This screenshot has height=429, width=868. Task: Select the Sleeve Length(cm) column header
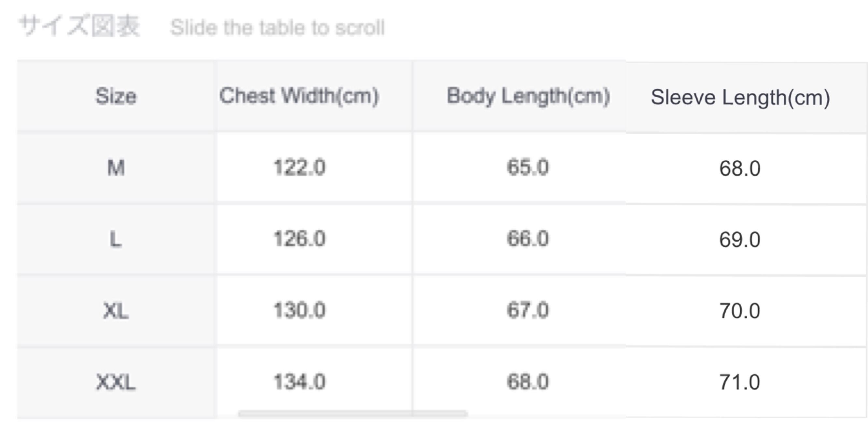coord(740,98)
